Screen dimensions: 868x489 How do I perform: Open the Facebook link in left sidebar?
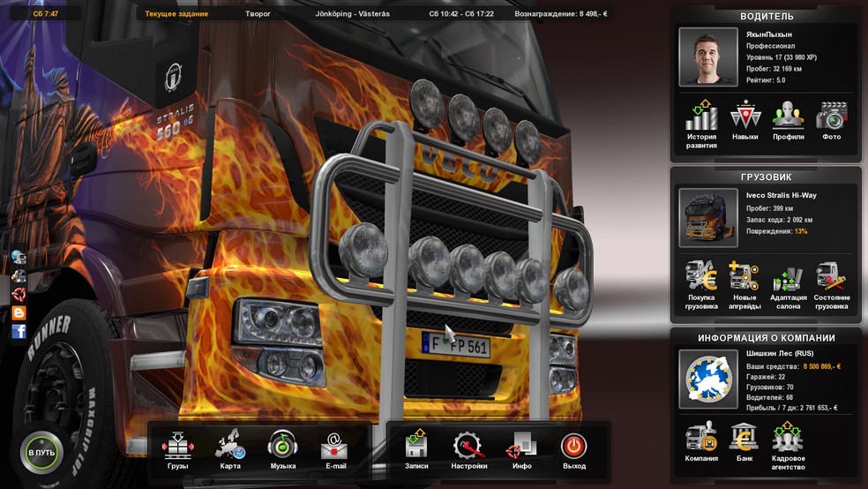[19, 331]
